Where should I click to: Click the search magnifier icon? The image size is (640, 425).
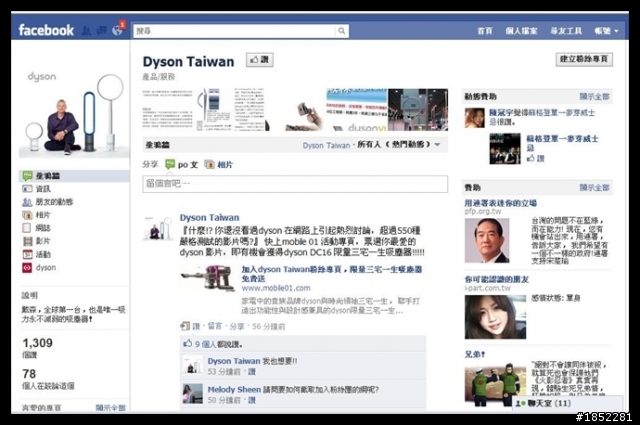pos(342,31)
